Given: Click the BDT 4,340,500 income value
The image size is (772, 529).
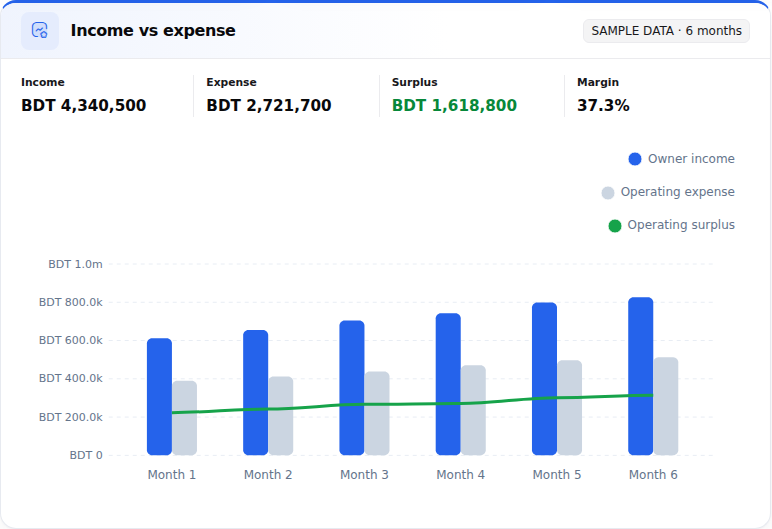Looking at the screenshot, I should 84,105.
